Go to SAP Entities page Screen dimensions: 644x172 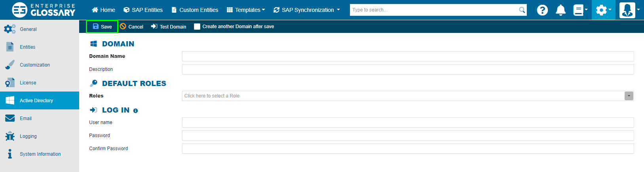coord(143,10)
